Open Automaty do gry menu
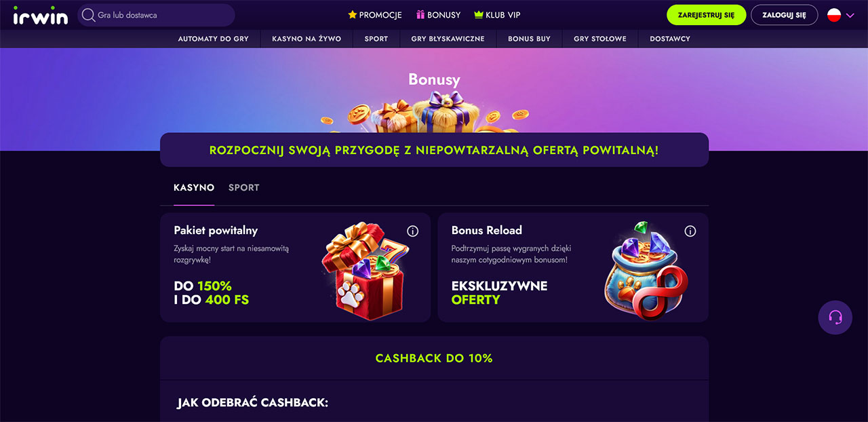 pos(214,39)
